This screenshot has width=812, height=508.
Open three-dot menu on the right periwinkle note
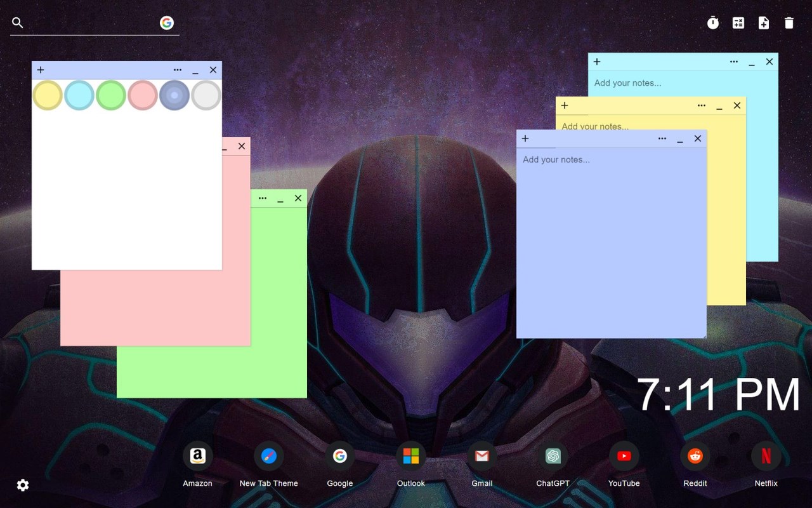[662, 138]
